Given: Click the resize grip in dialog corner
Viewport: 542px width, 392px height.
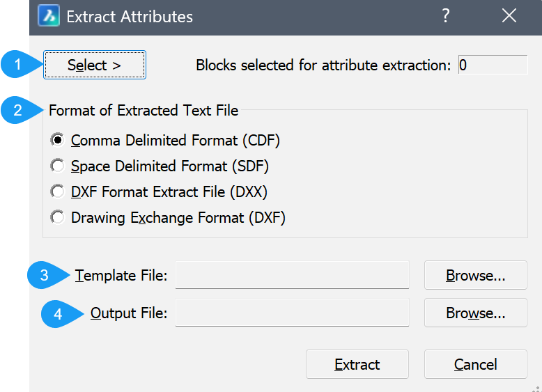Looking at the screenshot, I should [536, 386].
